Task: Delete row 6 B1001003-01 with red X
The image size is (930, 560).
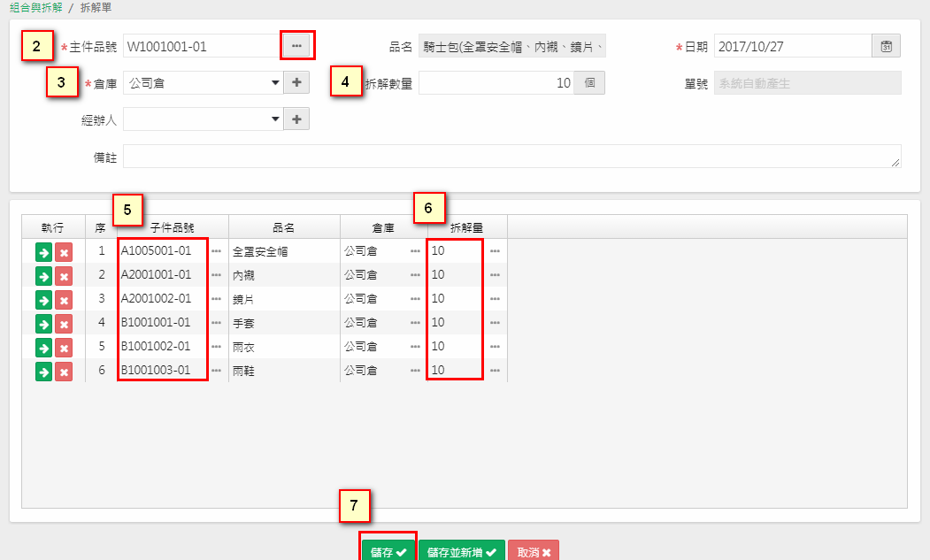Action: (64, 372)
